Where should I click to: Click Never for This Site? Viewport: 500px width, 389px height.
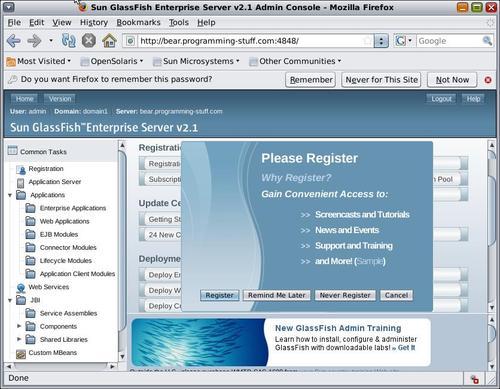coord(381,80)
